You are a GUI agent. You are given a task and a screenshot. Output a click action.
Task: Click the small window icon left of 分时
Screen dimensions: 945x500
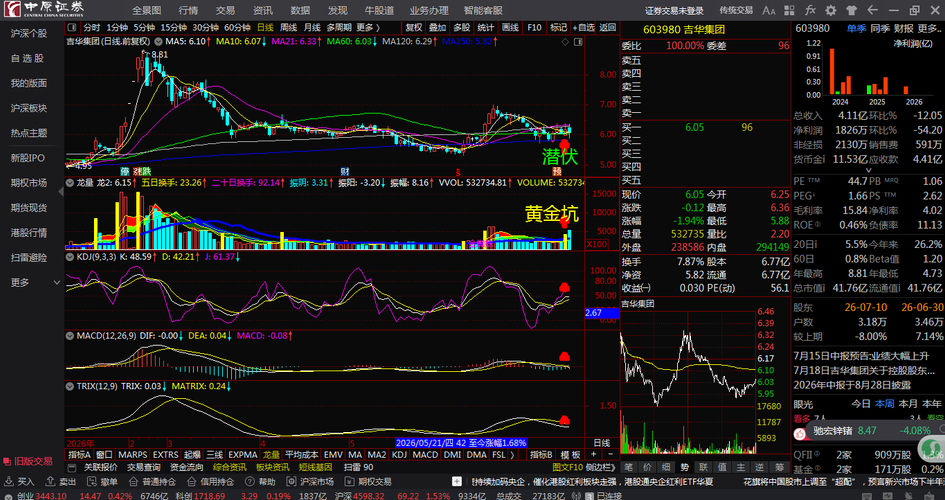click(72, 28)
